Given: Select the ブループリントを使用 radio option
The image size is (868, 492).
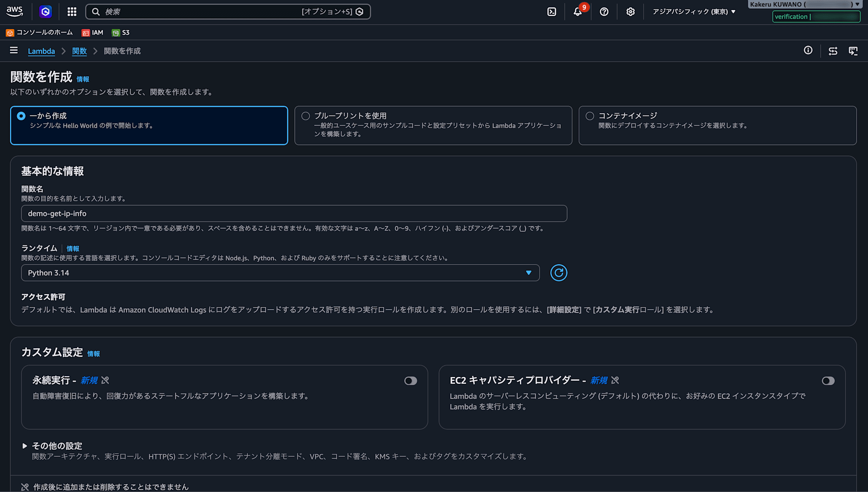Looking at the screenshot, I should click(x=306, y=116).
